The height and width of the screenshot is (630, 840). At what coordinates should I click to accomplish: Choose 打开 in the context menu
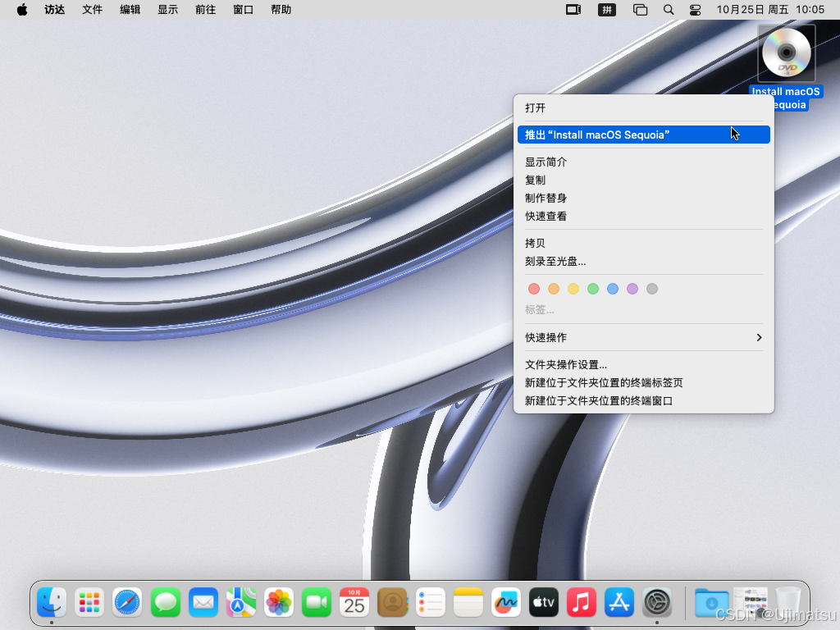643,107
